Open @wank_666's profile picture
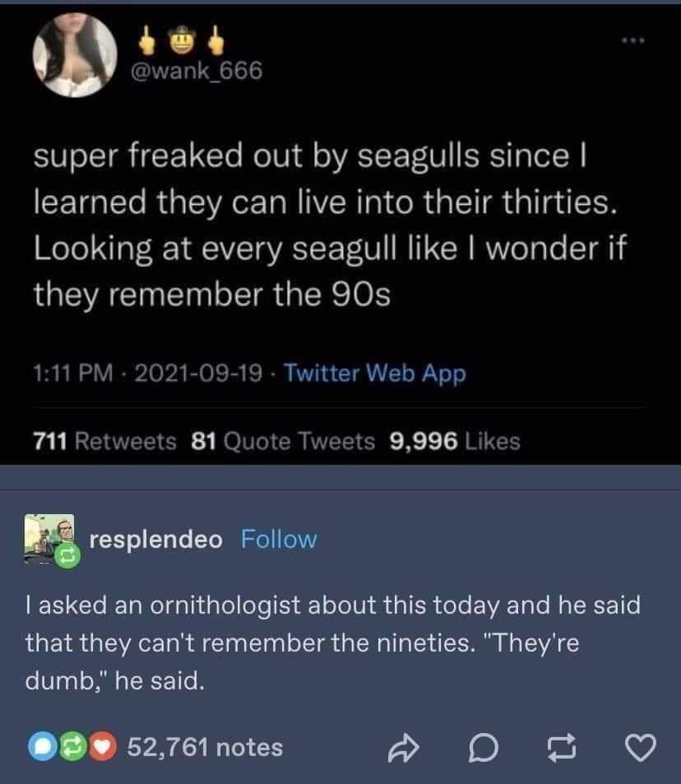 74,54
